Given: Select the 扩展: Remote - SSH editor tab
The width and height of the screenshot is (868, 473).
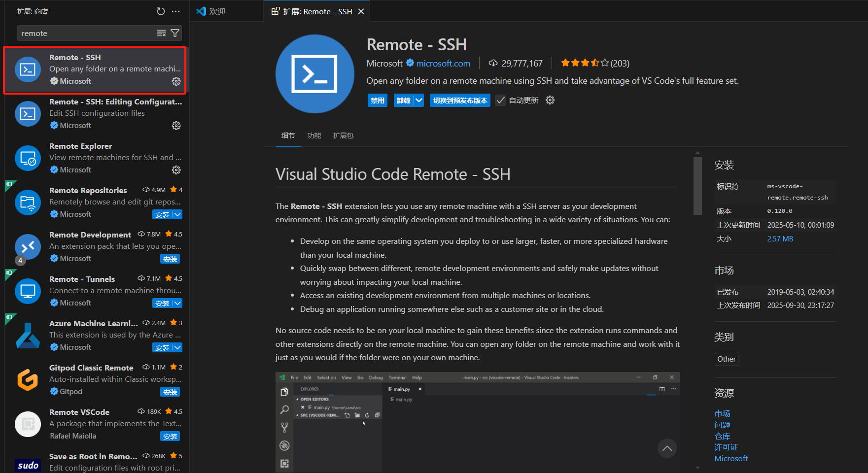Looking at the screenshot, I should [317, 11].
